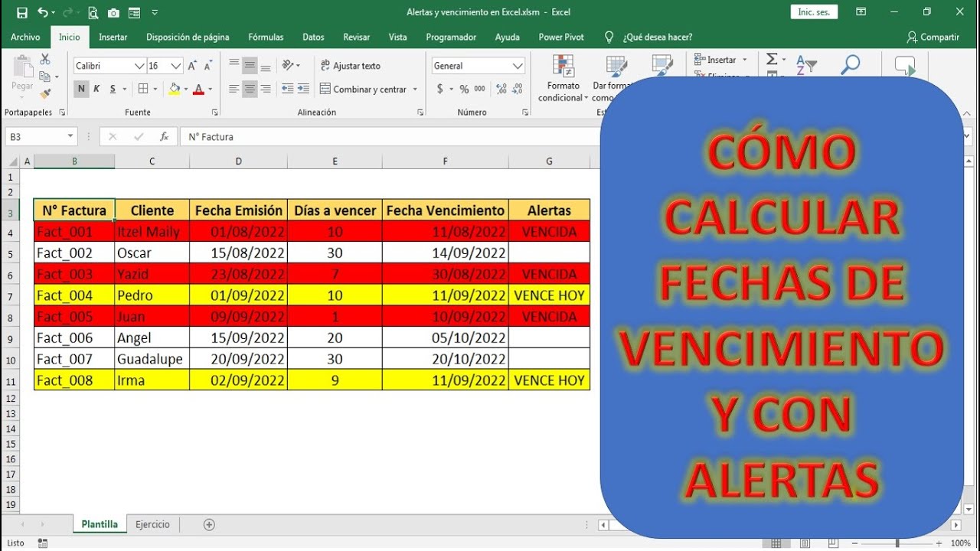Expand Formato condicional menu
Image resolution: width=980 pixels, height=551 pixels.
(x=563, y=79)
